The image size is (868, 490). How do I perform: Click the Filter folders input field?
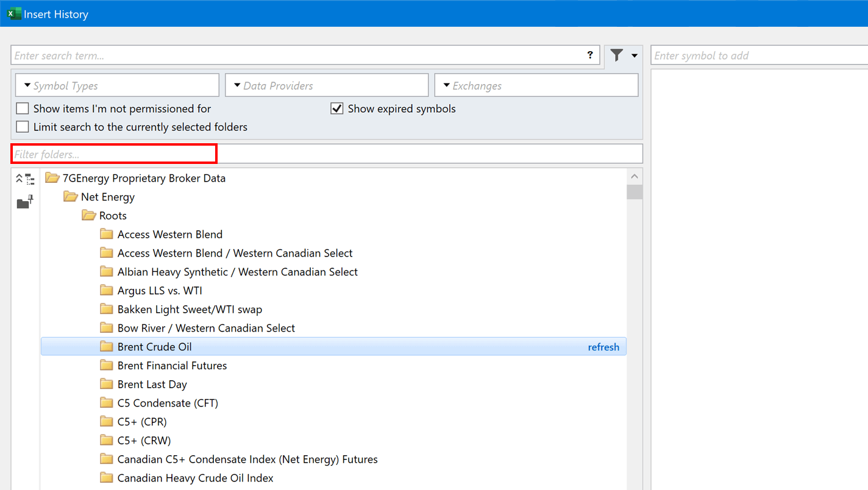point(327,154)
